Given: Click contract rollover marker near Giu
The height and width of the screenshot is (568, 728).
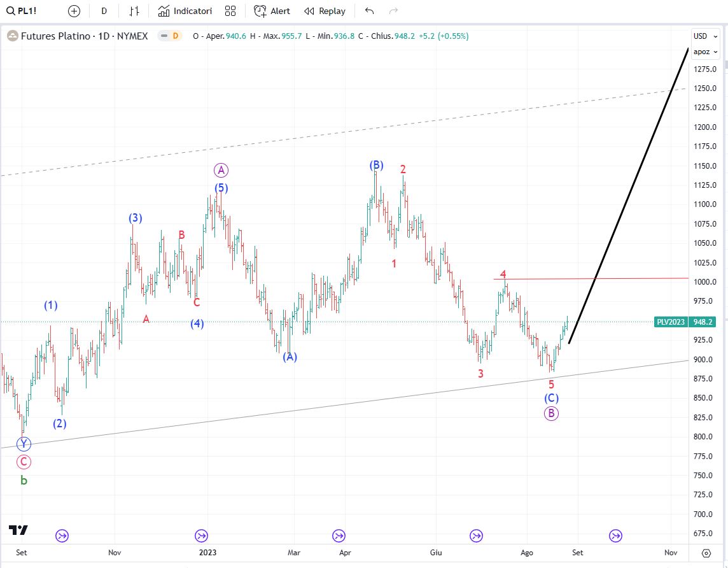Looking at the screenshot, I should click(476, 536).
